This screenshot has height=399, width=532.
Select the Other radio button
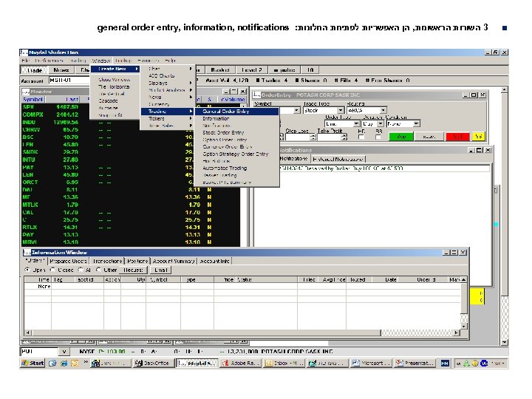coord(98,270)
